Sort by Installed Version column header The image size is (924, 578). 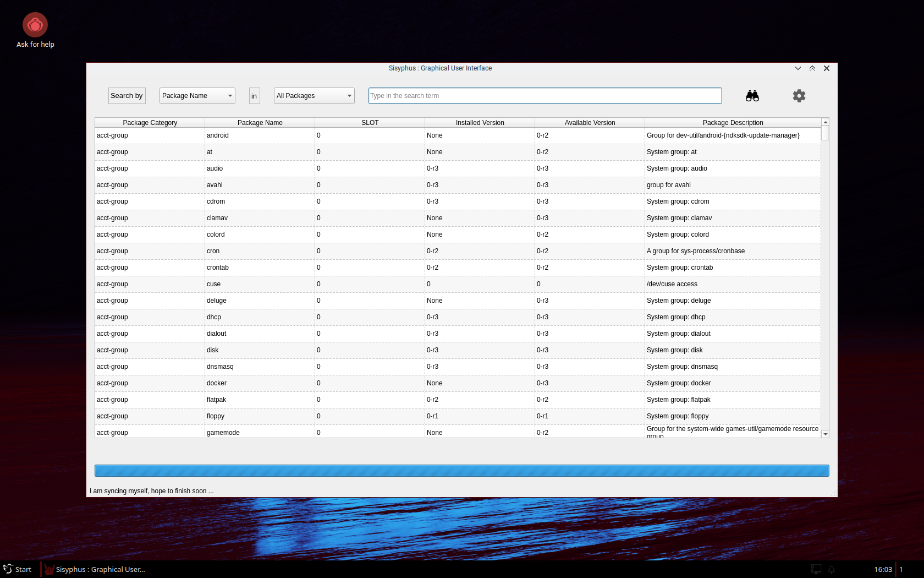(480, 123)
